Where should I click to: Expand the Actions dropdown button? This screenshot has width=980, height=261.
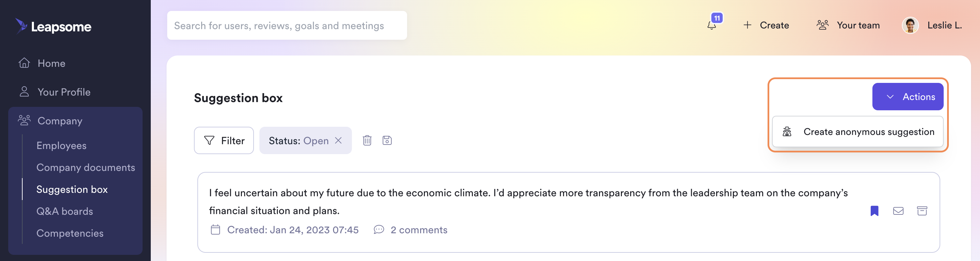tap(907, 97)
